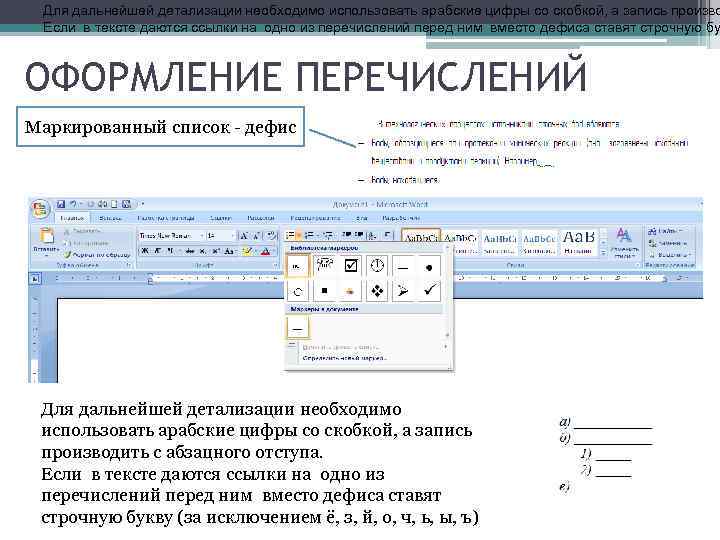Open the font size dropdown
This screenshot has width=720, height=540.
click(233, 236)
